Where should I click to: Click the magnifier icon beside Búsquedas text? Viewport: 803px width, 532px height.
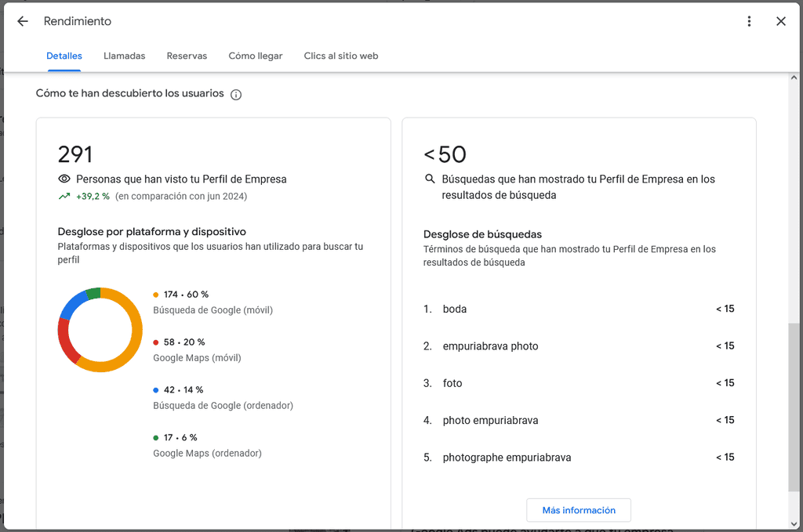430,179
